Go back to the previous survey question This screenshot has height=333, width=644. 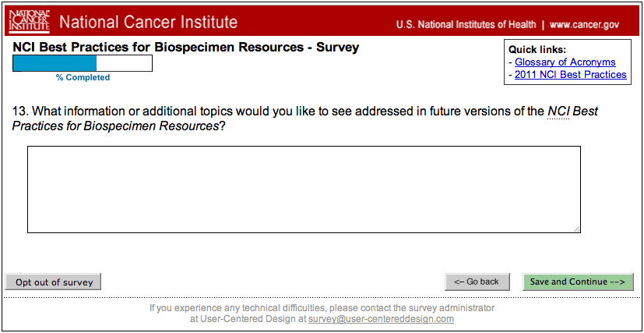point(477,282)
